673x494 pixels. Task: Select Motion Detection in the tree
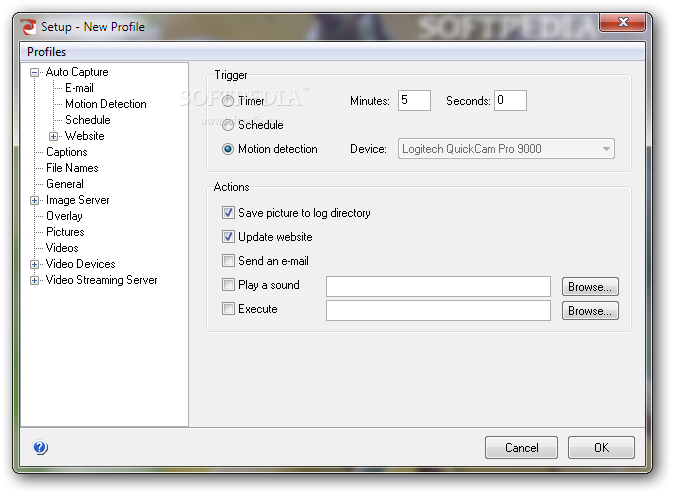coord(106,104)
